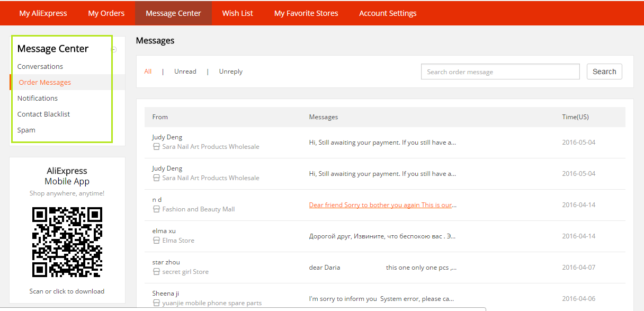
Task: Click the QR code for the AliExpress Mobile App
Action: pyautogui.click(x=67, y=242)
